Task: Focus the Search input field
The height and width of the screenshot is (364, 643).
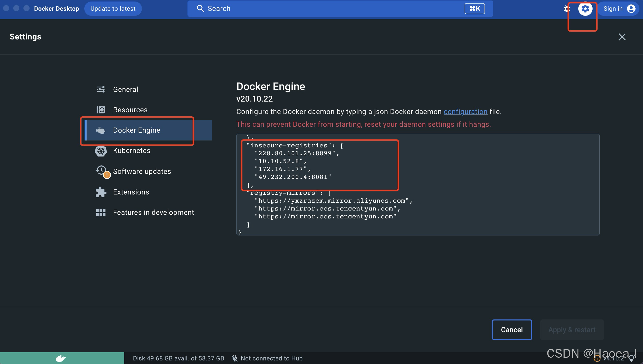Action: 331,9
